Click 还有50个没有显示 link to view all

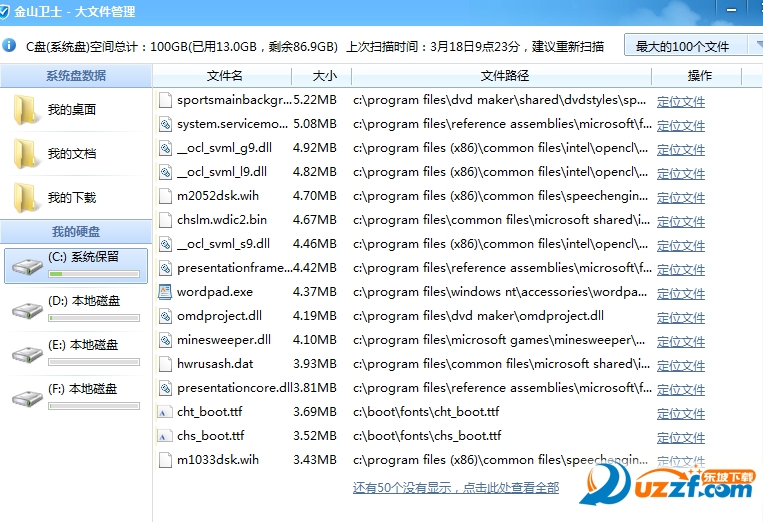click(x=456, y=487)
